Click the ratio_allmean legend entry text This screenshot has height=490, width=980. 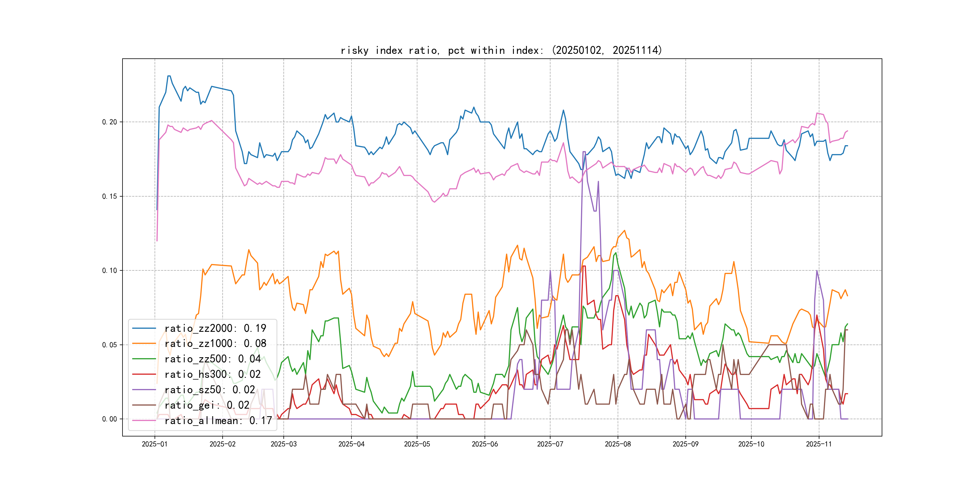coord(218,421)
